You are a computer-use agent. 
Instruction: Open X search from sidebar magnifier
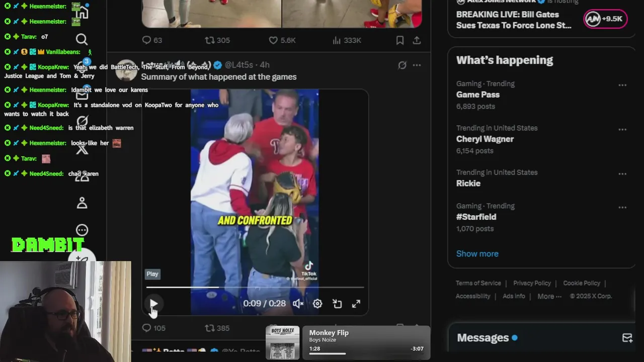pos(82,39)
